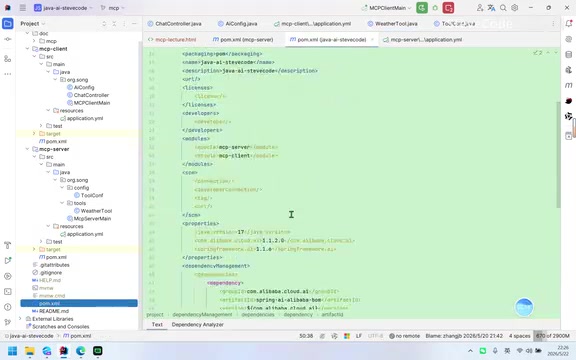Screen dimensions: 576x360
Task: Expand External Libraries node
Action: (x=20, y=319)
